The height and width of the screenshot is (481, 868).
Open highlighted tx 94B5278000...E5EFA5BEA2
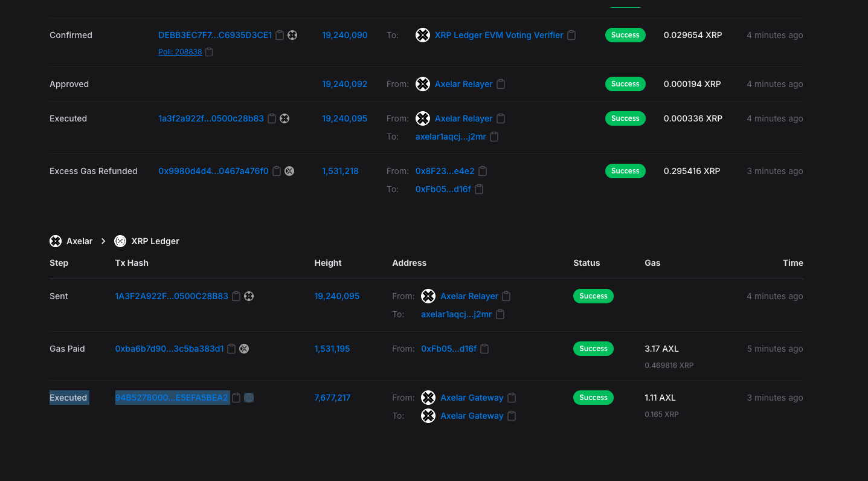172,398
